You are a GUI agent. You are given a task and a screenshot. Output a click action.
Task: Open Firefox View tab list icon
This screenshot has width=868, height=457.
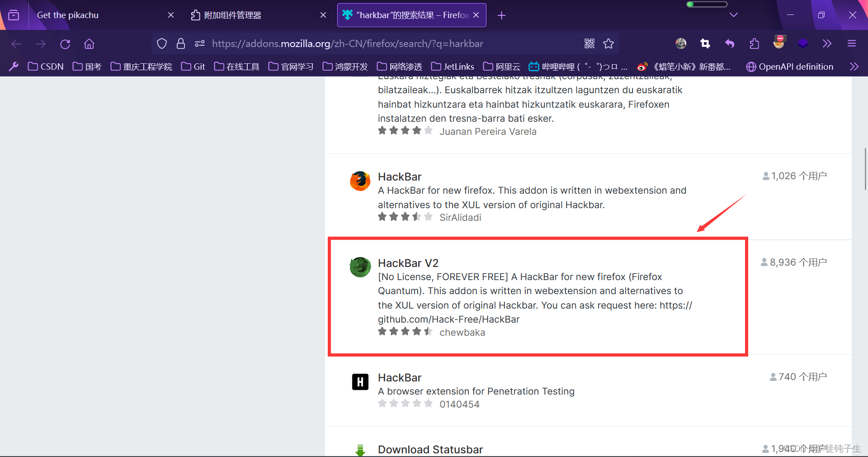[14, 15]
